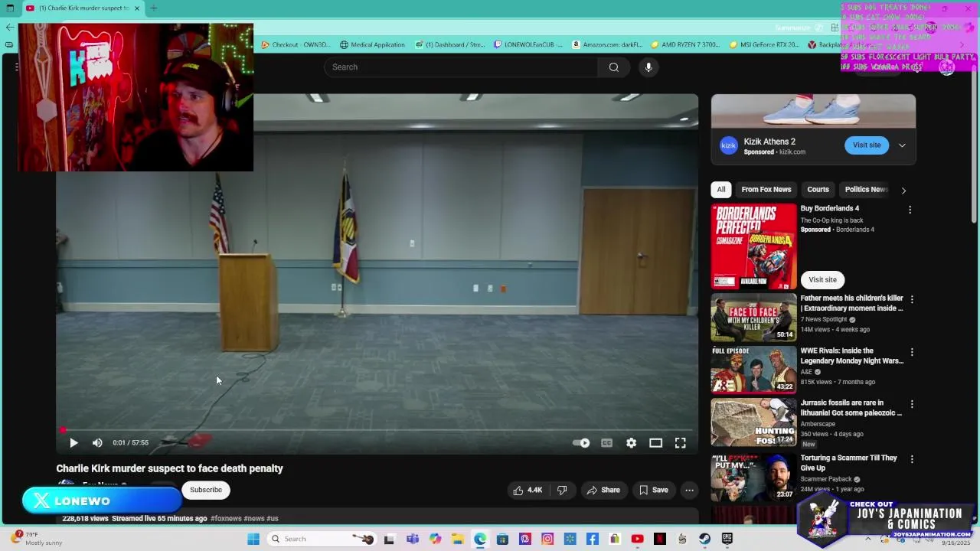The image size is (980, 551).
Task: Open Microsoft Edge from taskbar
Action: click(x=480, y=539)
